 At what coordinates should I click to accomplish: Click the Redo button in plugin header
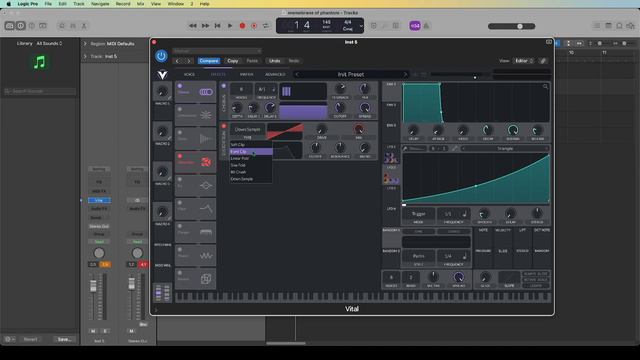[294, 61]
